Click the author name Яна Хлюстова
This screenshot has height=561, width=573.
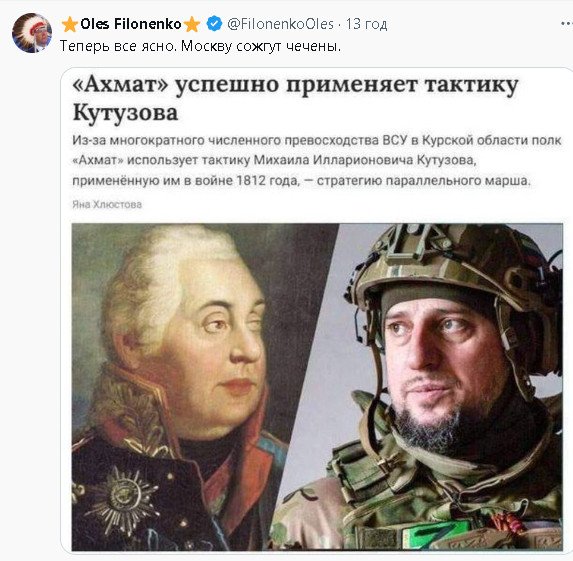[107, 204]
